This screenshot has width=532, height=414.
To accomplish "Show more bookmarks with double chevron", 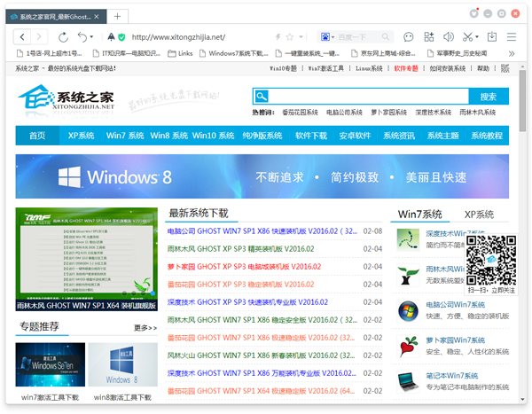I will (512, 53).
